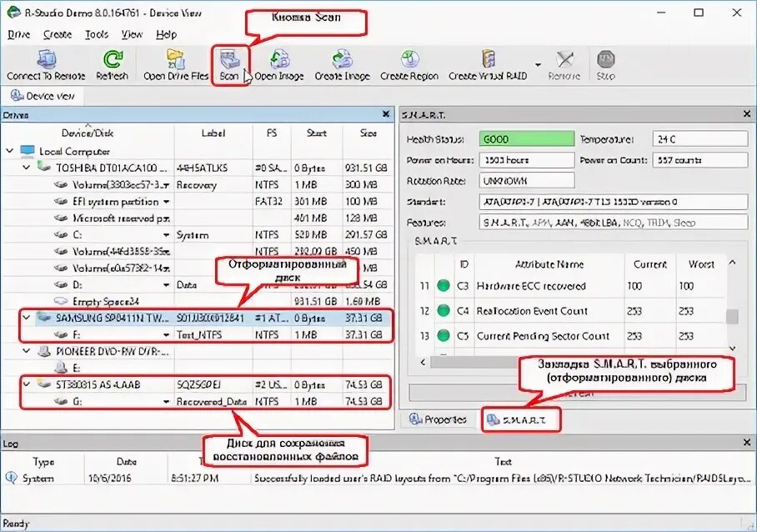The width and height of the screenshot is (757, 532).
Task: Select the C: System partition row
Action: click(x=198, y=235)
